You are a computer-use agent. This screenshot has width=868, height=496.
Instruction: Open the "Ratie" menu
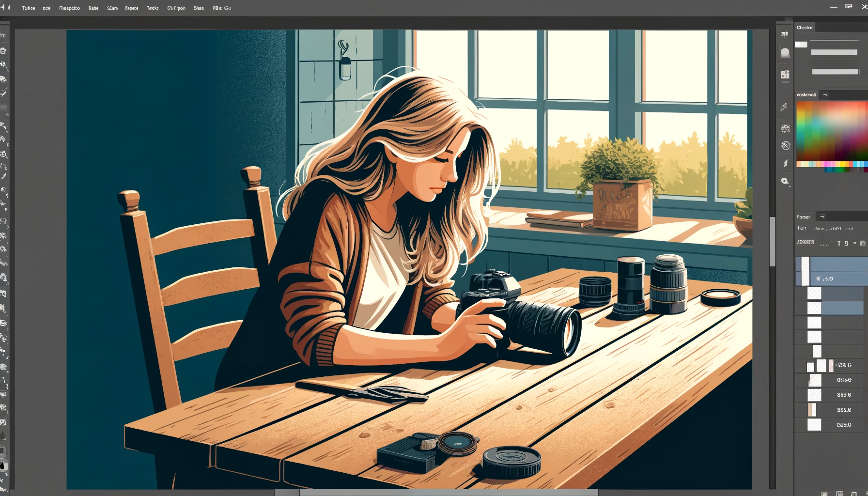click(93, 8)
